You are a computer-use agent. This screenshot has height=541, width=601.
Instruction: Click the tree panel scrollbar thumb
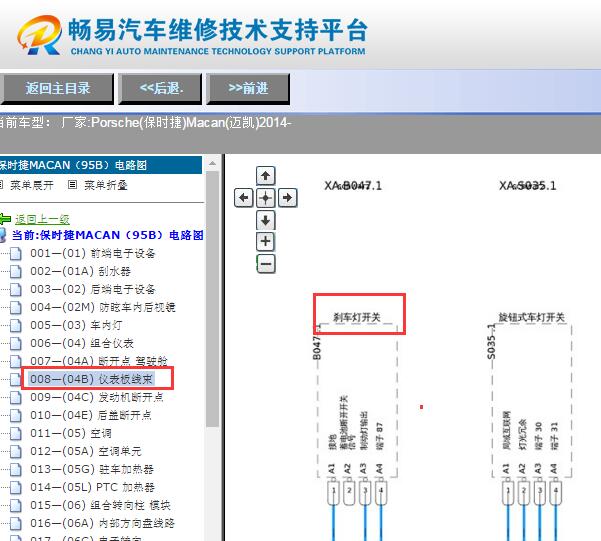click(x=212, y=299)
